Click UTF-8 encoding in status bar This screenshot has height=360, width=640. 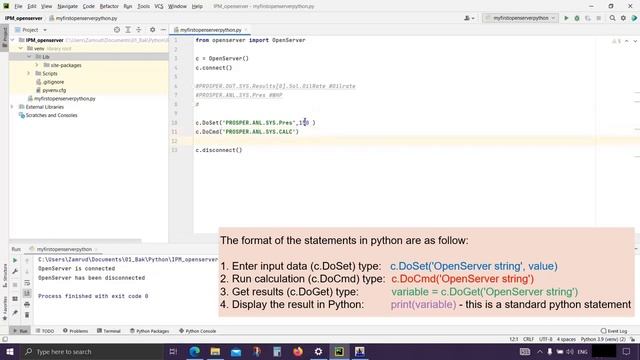pos(545,339)
